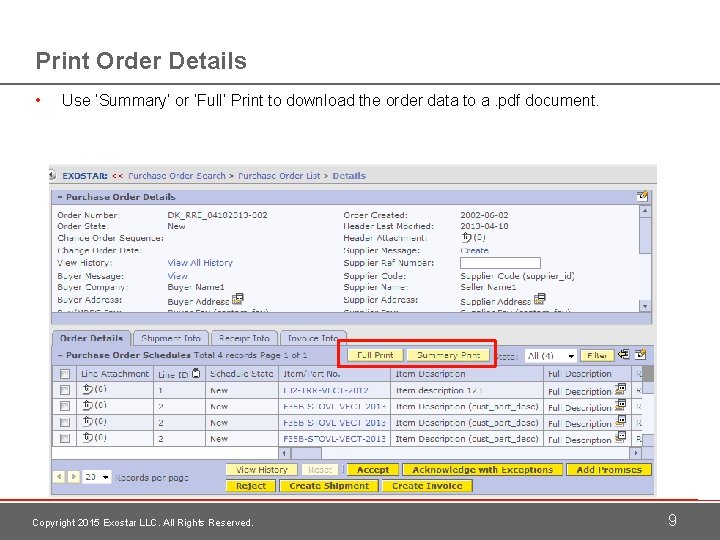This screenshot has height=540, width=720.
Task: Collapse the Purchase Order Details section
Action: (60, 197)
